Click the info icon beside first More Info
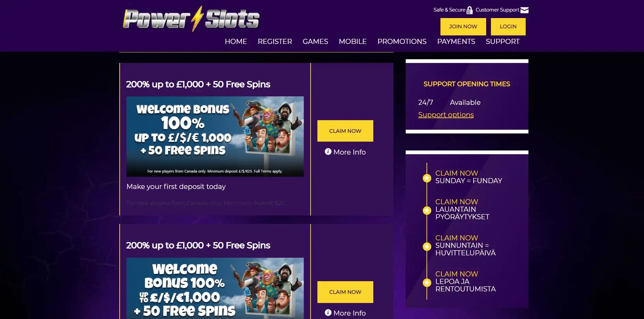The width and height of the screenshot is (644, 319). tap(328, 151)
